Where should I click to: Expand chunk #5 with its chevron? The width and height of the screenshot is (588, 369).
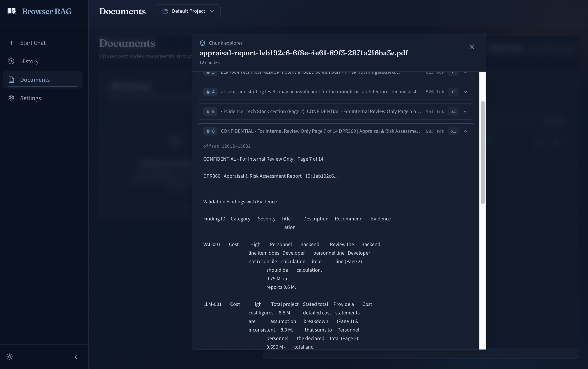click(465, 112)
